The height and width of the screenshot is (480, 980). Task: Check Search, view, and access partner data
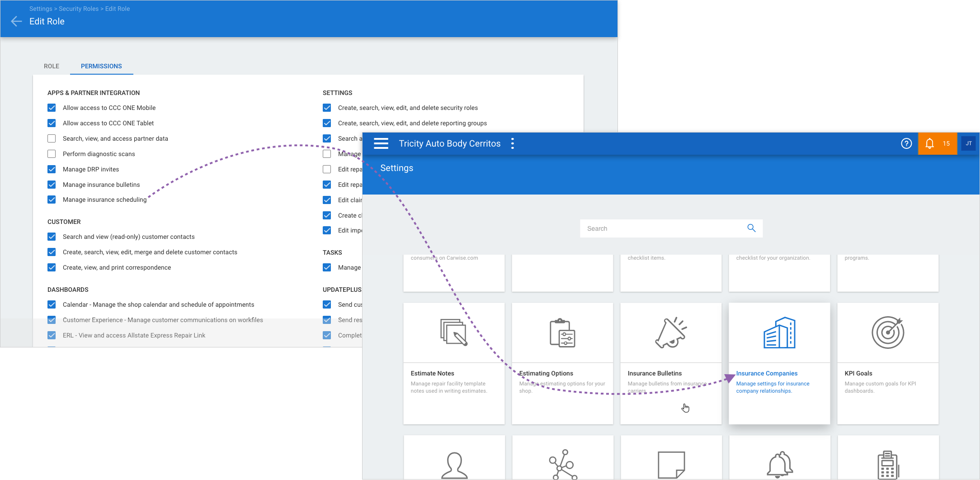[x=52, y=138]
